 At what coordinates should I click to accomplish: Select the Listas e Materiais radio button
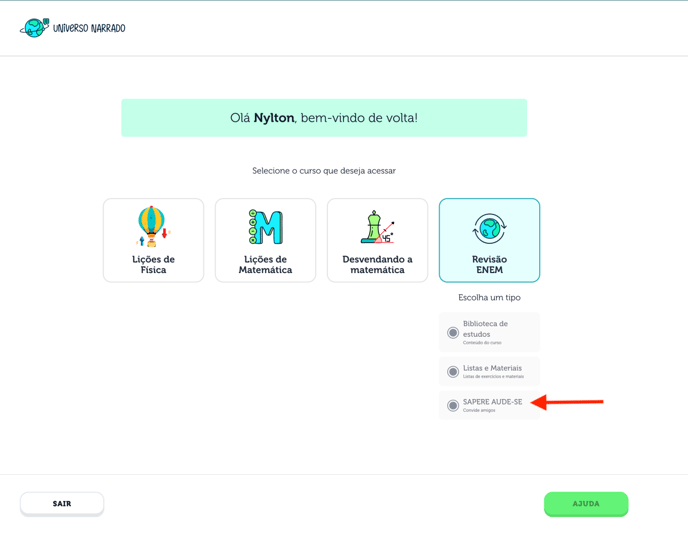[x=453, y=372]
